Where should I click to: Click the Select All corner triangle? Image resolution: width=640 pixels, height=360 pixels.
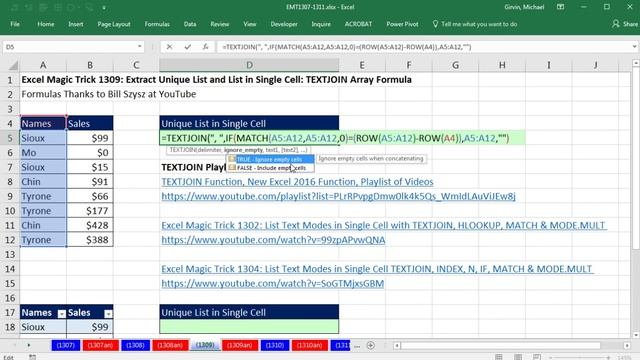pyautogui.click(x=13, y=65)
